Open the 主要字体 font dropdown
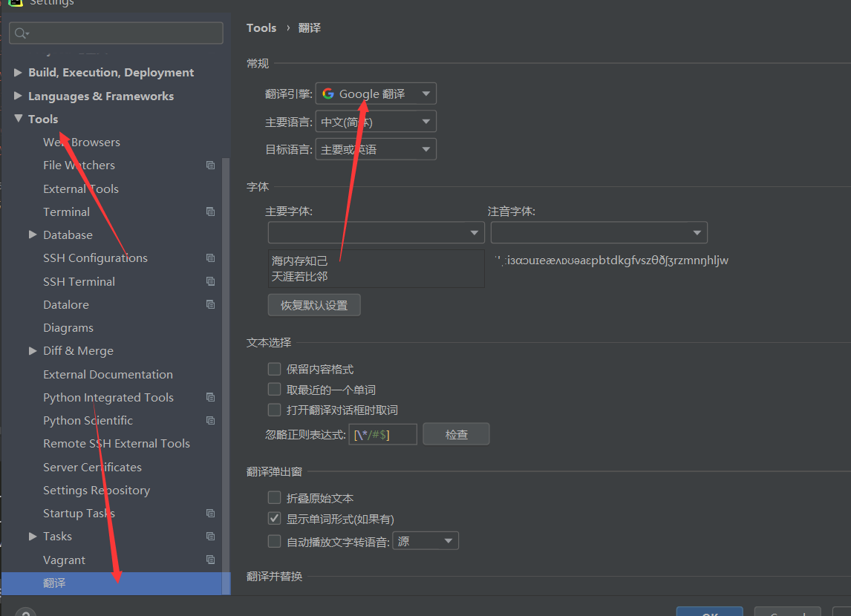Viewport: 851px width, 616px height. [376, 232]
